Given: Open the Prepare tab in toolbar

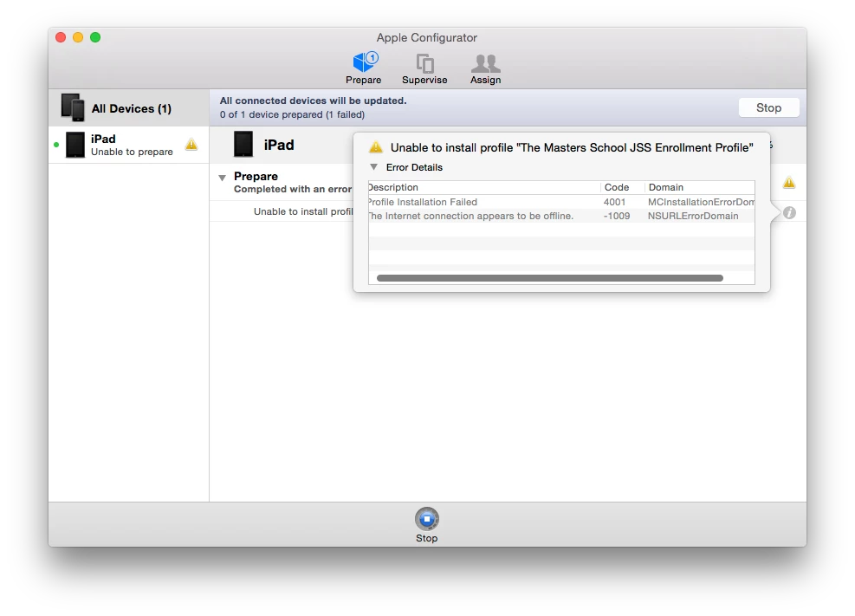Looking at the screenshot, I should pos(363,68).
